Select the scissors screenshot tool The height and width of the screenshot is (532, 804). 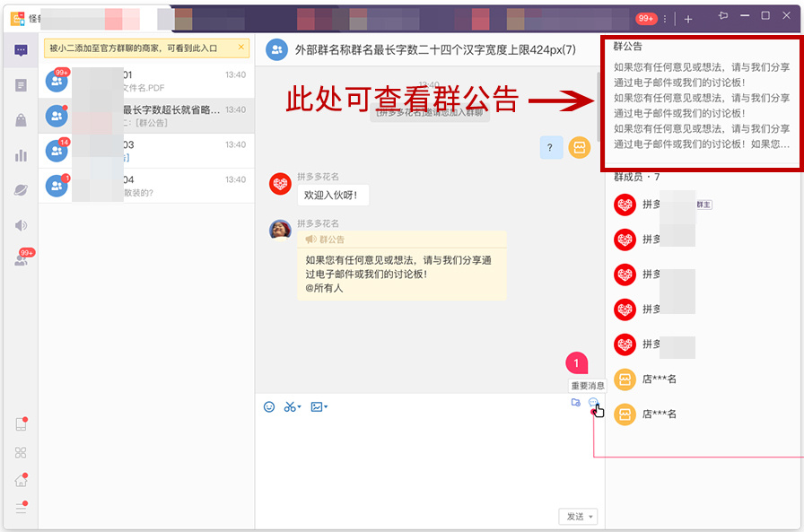tap(290, 407)
